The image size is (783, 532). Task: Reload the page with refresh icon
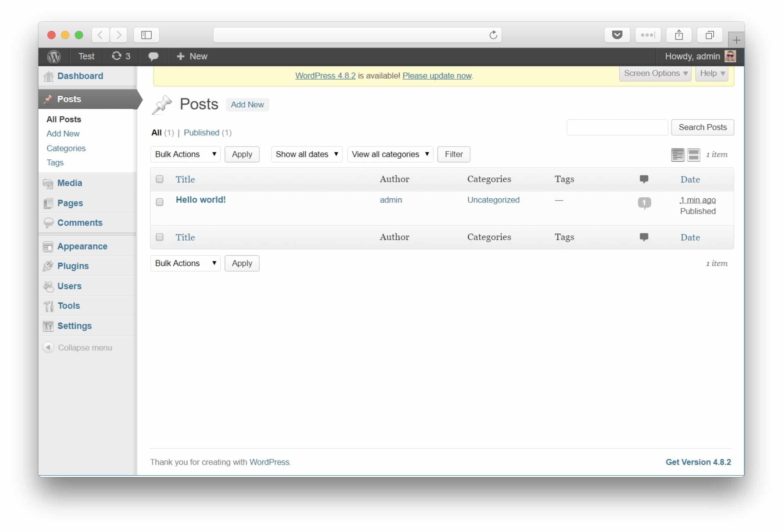[493, 35]
